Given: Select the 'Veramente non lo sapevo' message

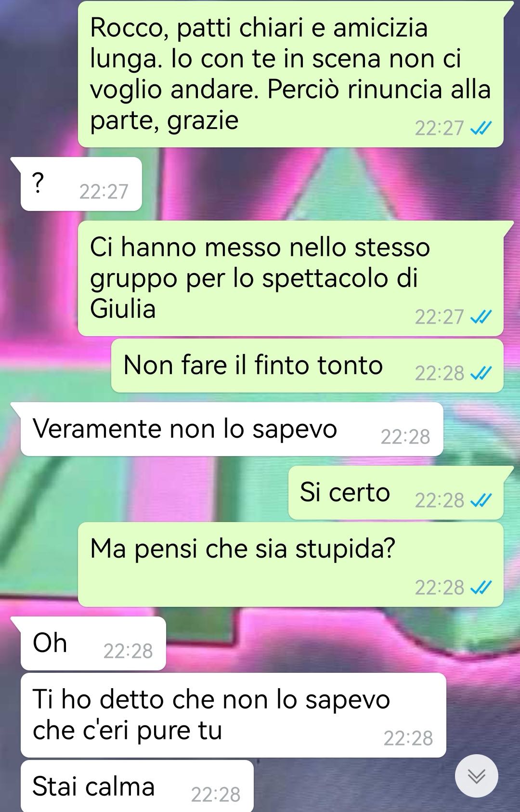Looking at the screenshot, I should click(232, 429).
